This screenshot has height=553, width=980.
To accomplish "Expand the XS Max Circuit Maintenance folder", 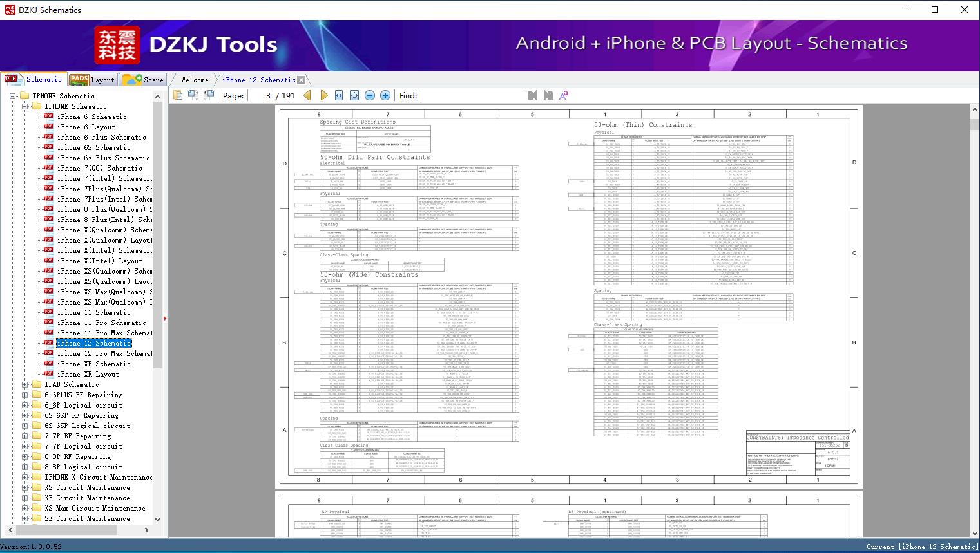I will point(24,508).
